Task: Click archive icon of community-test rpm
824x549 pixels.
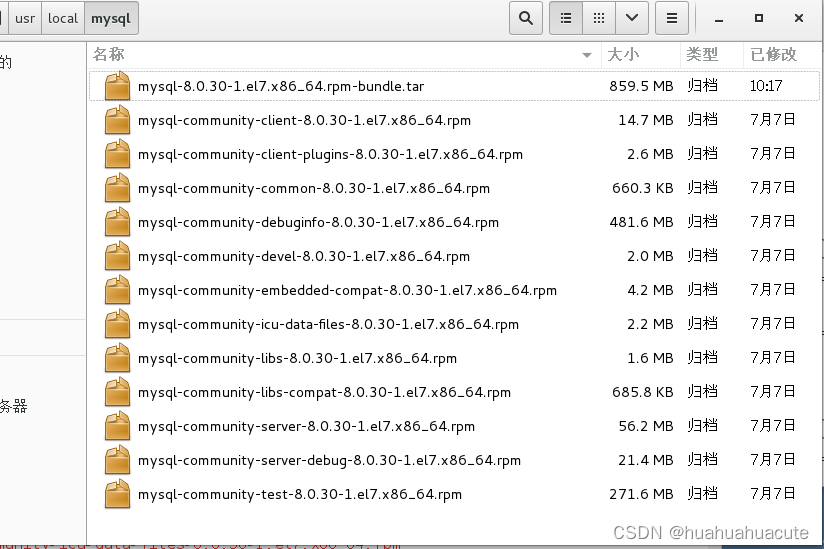Action: [x=117, y=494]
